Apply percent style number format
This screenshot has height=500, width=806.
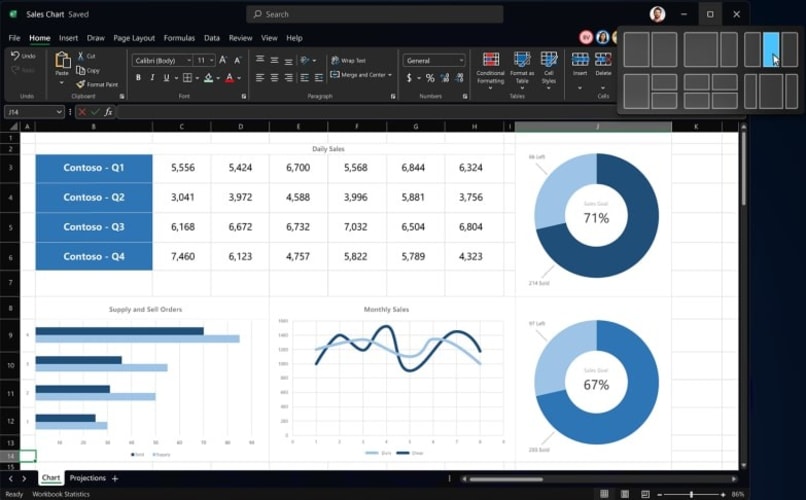pyautogui.click(x=430, y=78)
